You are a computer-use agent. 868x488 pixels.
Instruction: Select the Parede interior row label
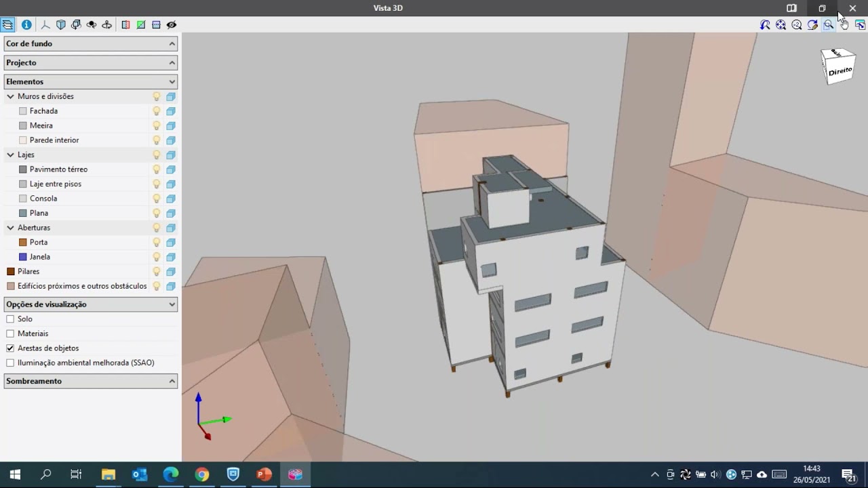coord(54,140)
